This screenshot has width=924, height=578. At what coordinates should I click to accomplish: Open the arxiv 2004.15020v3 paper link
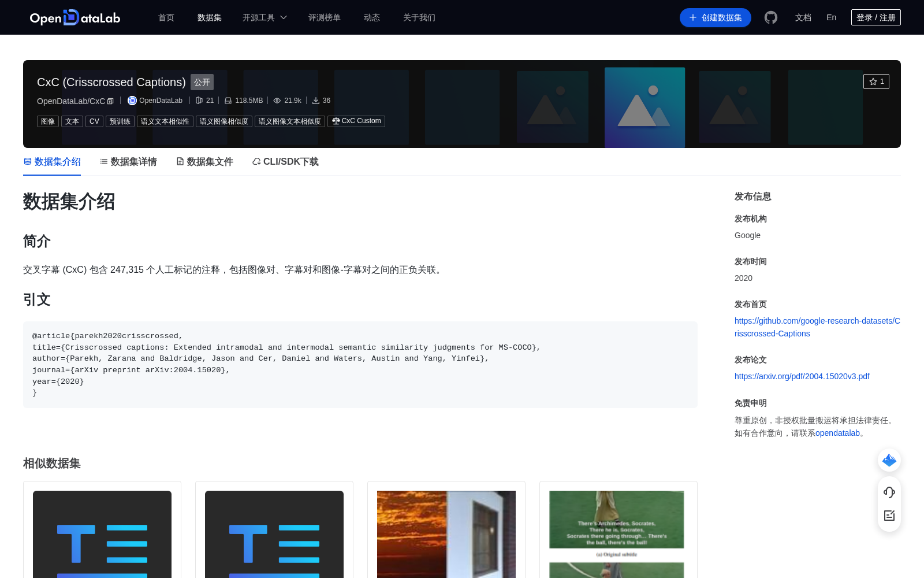802,376
